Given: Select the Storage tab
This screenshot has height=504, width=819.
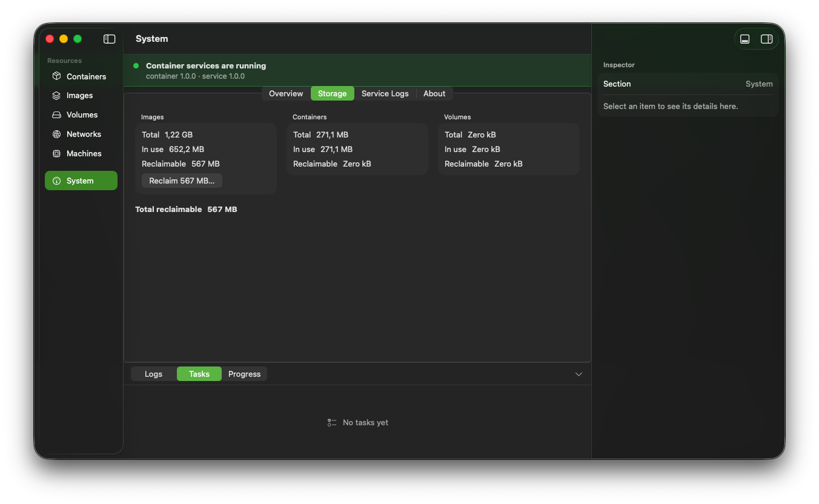Looking at the screenshot, I should coord(332,93).
